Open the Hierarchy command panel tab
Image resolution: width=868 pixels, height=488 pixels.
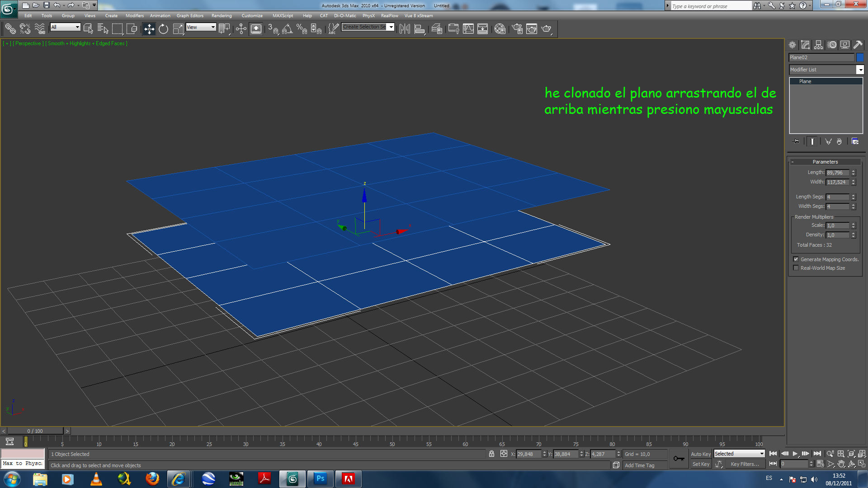tap(818, 45)
